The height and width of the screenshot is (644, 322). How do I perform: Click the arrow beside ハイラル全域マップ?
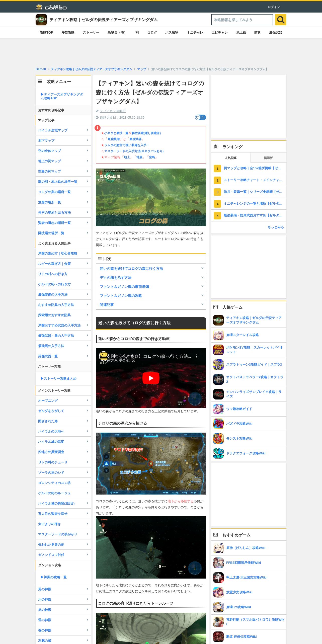[x=87, y=130]
